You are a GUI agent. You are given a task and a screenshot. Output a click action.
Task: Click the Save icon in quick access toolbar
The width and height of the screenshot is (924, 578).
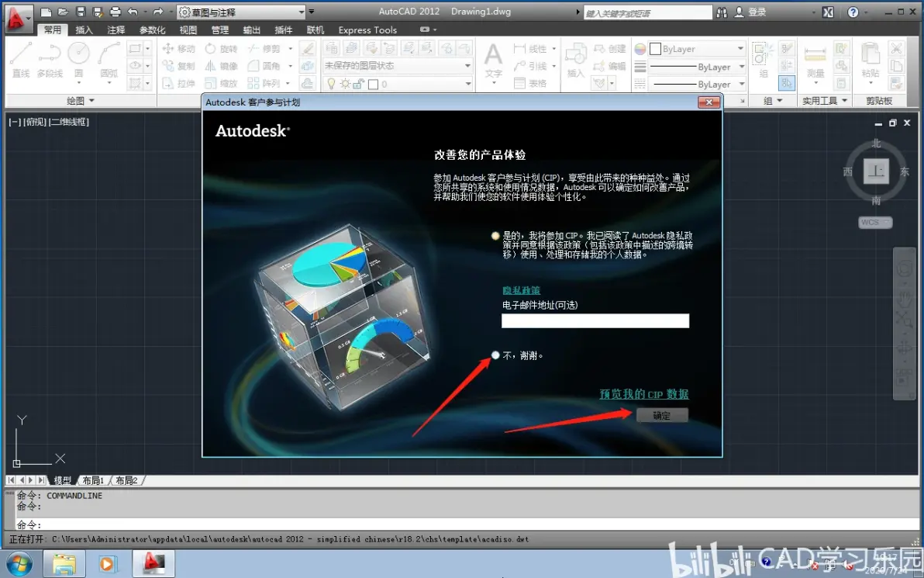point(81,12)
